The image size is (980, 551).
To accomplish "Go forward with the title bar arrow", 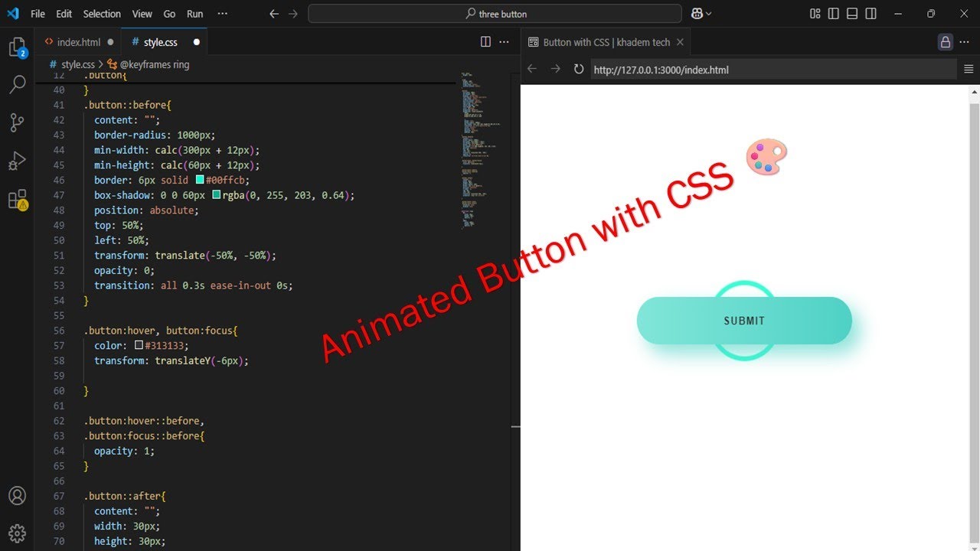I will [x=293, y=14].
